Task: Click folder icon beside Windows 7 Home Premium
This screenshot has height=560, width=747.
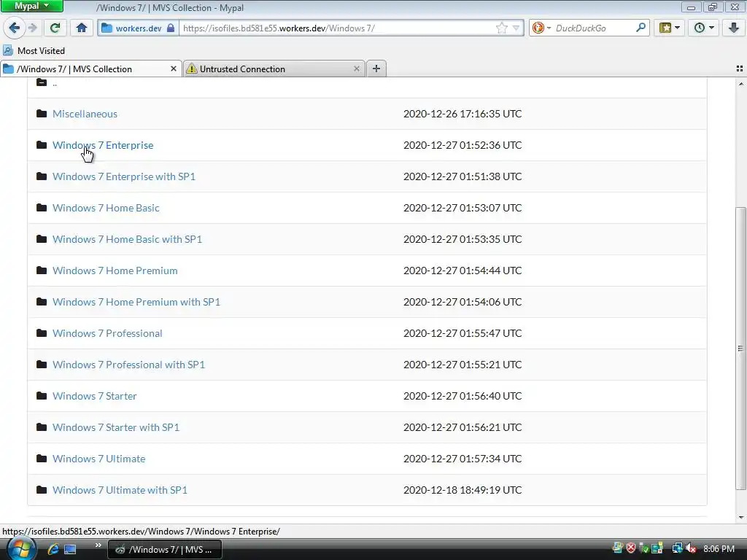Action: click(x=42, y=271)
